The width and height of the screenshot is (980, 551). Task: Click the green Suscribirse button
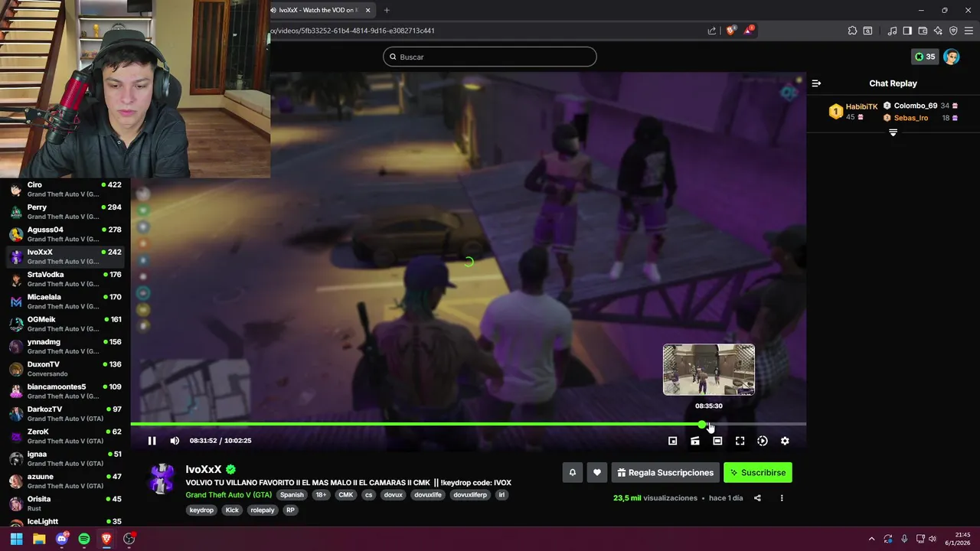pos(758,473)
